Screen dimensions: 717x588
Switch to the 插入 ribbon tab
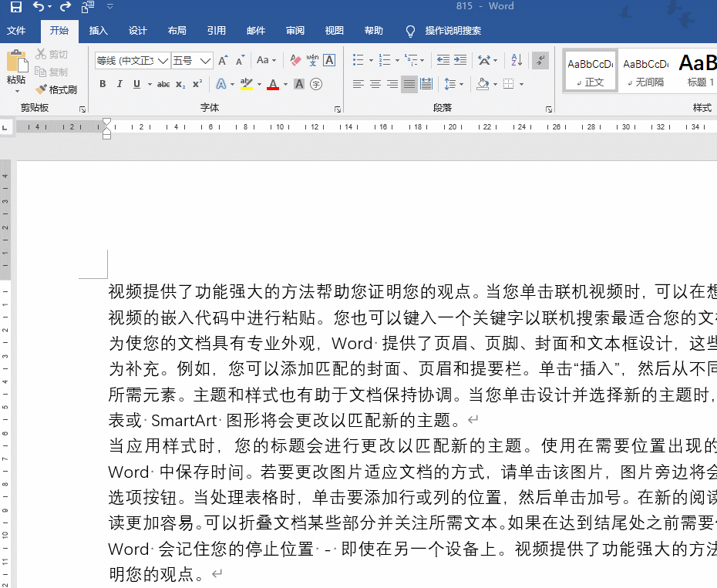(x=98, y=31)
